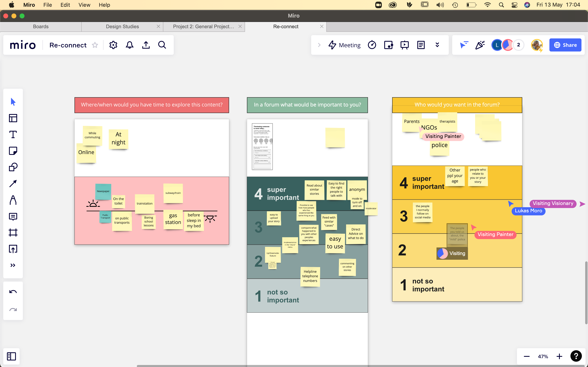Select the Frame tool
Image resolution: width=588 pixels, height=367 pixels.
coord(13,233)
